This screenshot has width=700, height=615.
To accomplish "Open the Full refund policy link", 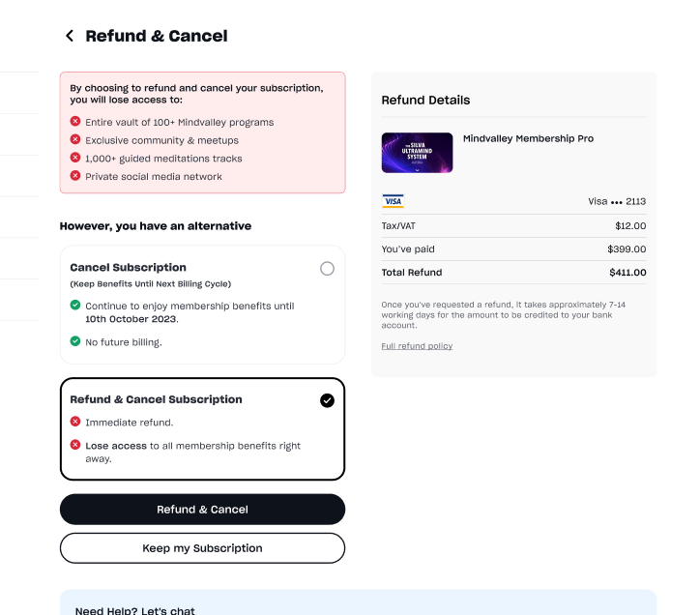I will tap(417, 346).
